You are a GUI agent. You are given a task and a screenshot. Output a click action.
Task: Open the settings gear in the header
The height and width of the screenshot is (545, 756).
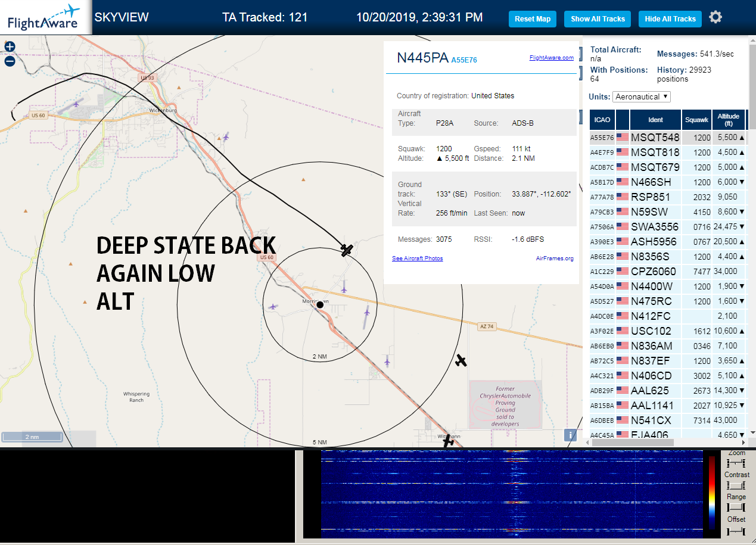[x=715, y=17]
